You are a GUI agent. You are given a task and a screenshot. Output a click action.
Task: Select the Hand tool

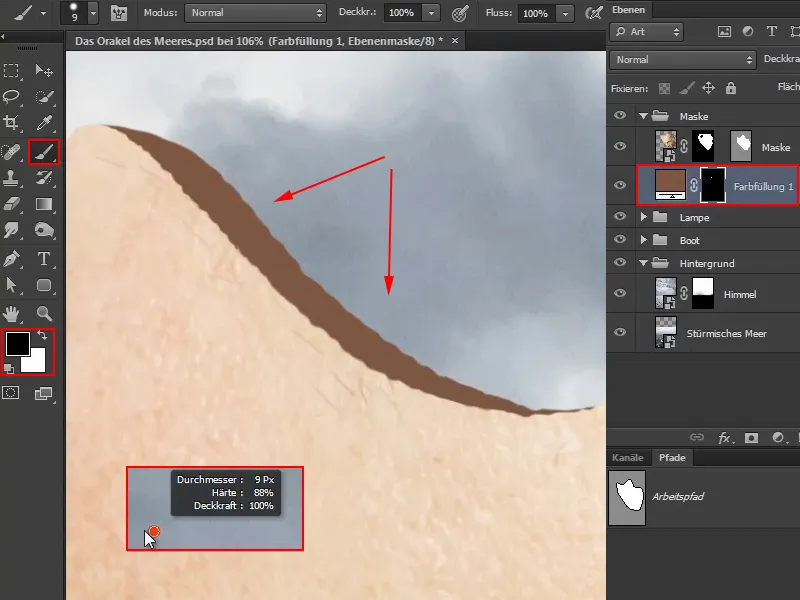[x=11, y=313]
